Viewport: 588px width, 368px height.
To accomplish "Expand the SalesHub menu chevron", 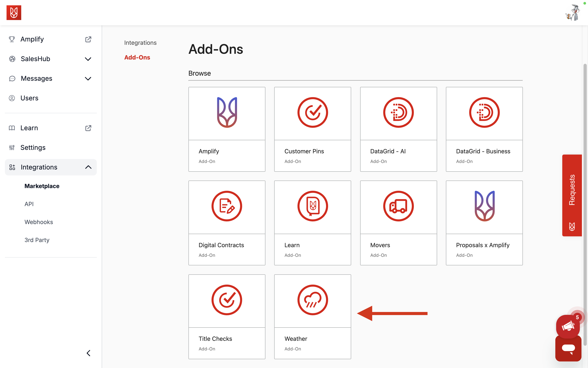I will point(88,59).
